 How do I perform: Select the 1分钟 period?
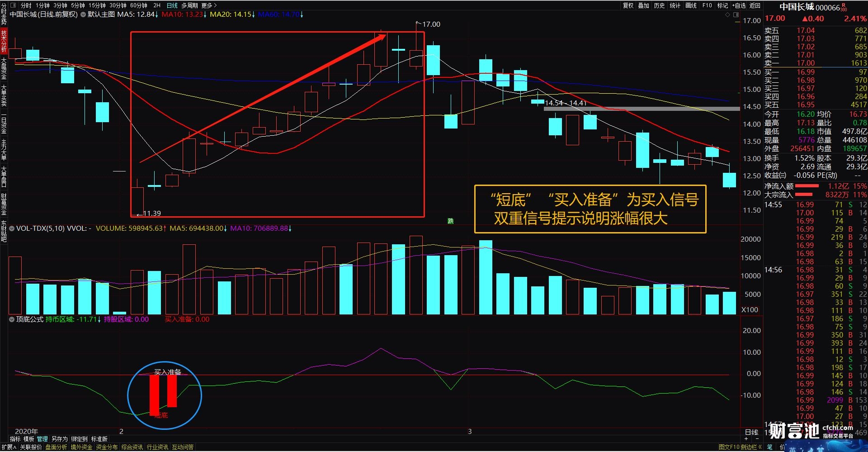[x=42, y=5]
